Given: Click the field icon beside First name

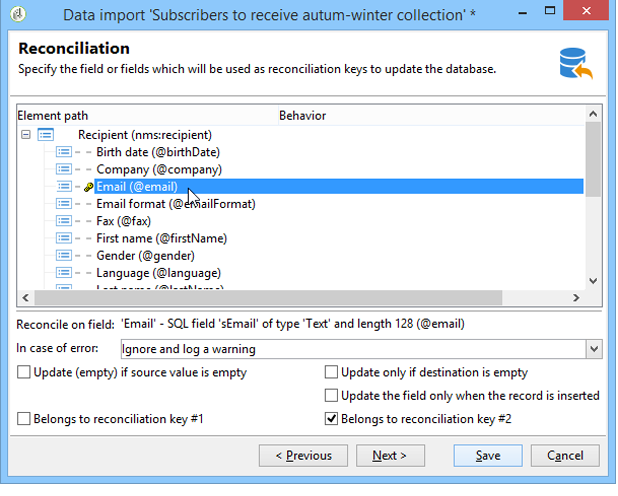Looking at the screenshot, I should click(63, 238).
